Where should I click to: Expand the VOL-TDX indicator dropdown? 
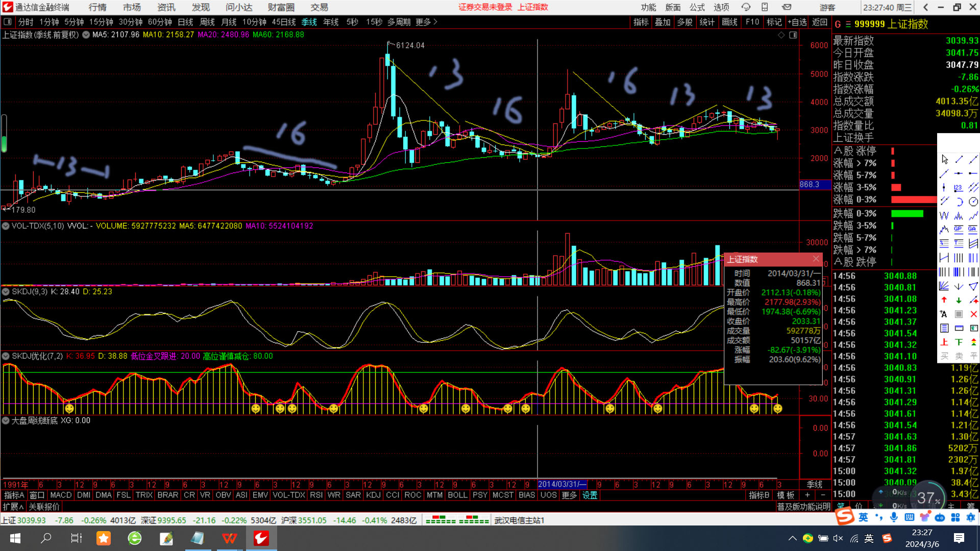(6, 226)
